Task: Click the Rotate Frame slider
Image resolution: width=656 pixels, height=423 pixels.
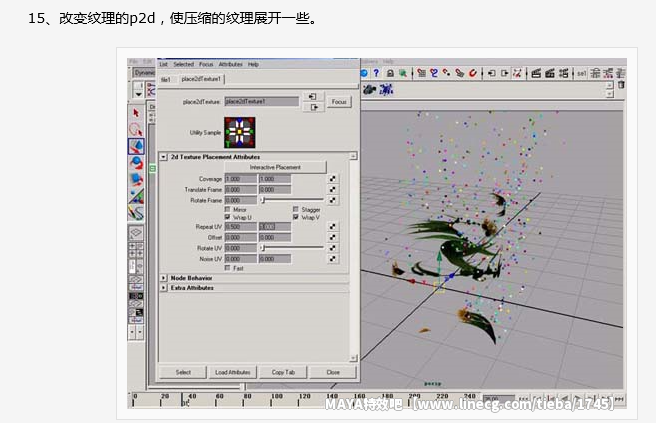Action: tap(293, 200)
